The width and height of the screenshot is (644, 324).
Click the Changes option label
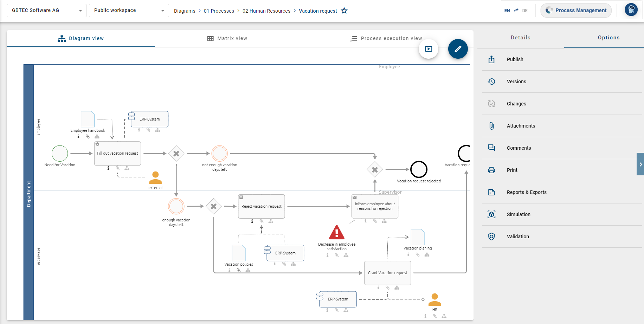click(516, 104)
